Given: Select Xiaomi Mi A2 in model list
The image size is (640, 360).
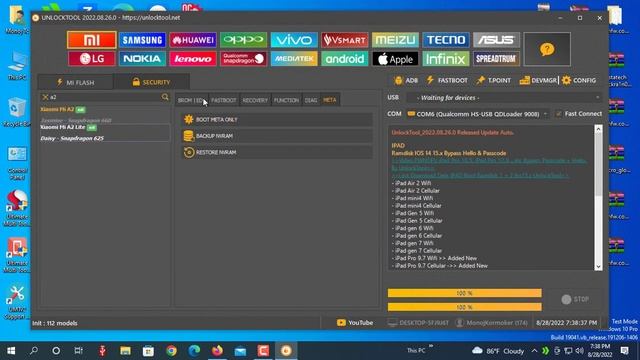Looking at the screenshot, I should coord(105,115).
